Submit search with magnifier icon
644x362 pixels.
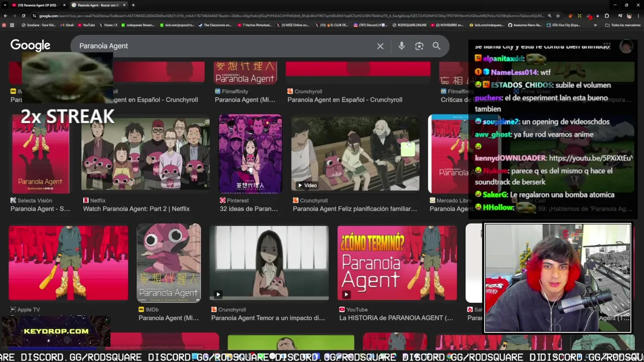point(436,46)
